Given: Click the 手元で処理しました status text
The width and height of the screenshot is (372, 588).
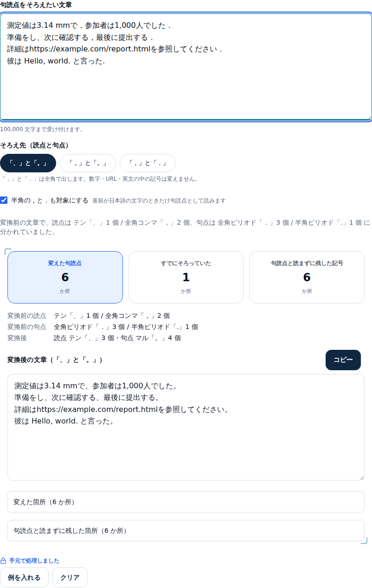Looking at the screenshot, I should tap(34, 561).
